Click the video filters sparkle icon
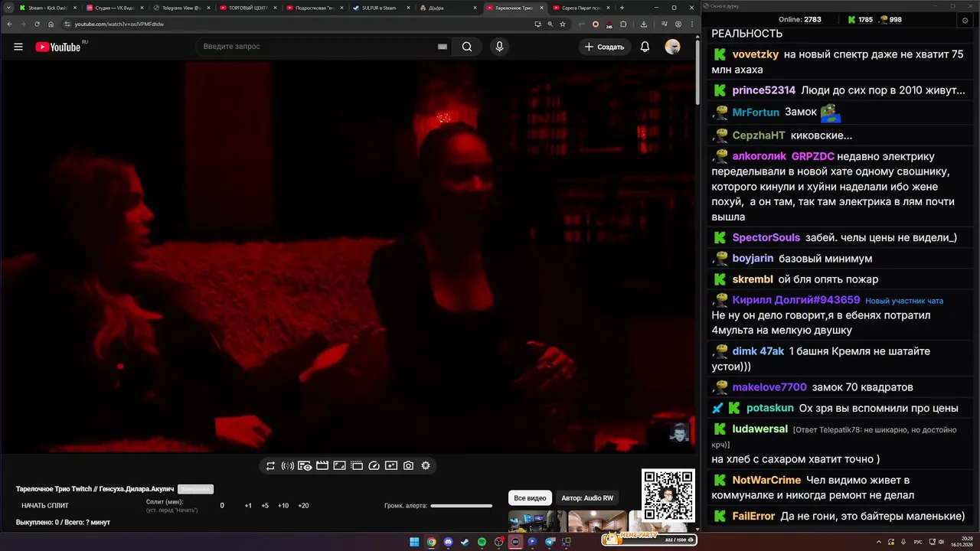 pyautogui.click(x=391, y=465)
